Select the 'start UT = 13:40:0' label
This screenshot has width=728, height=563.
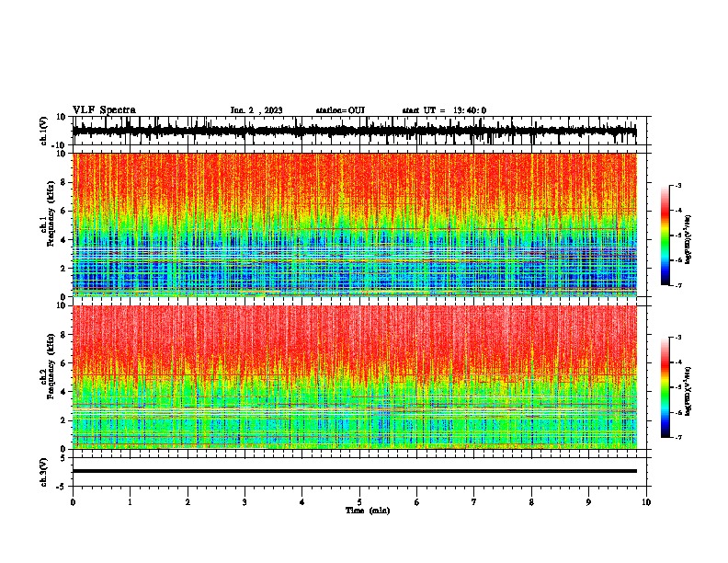coord(444,110)
